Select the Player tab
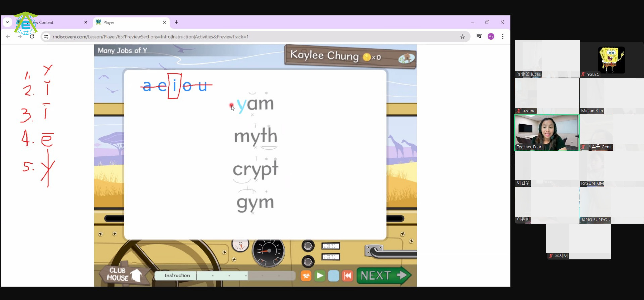Image resolution: width=644 pixels, height=300 pixels. point(131,22)
